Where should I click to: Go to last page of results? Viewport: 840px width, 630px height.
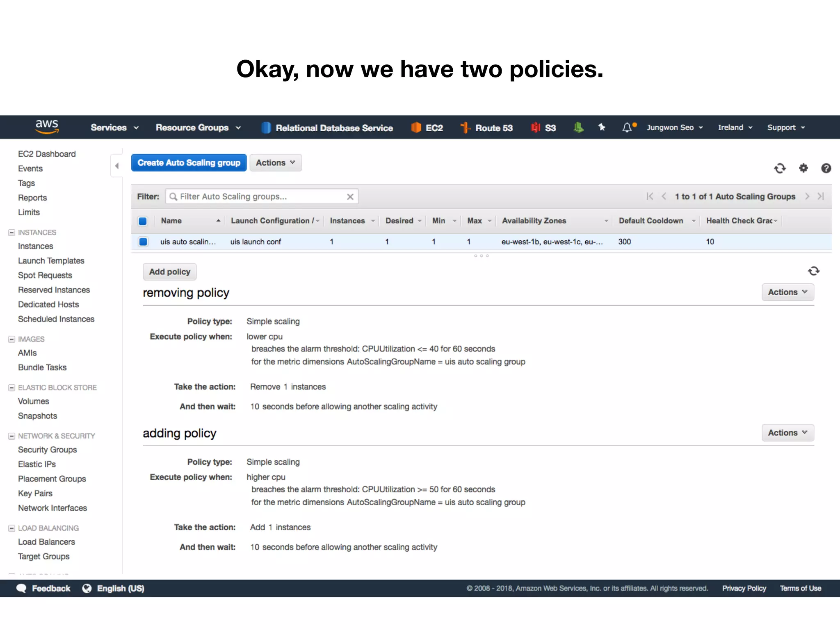821,196
